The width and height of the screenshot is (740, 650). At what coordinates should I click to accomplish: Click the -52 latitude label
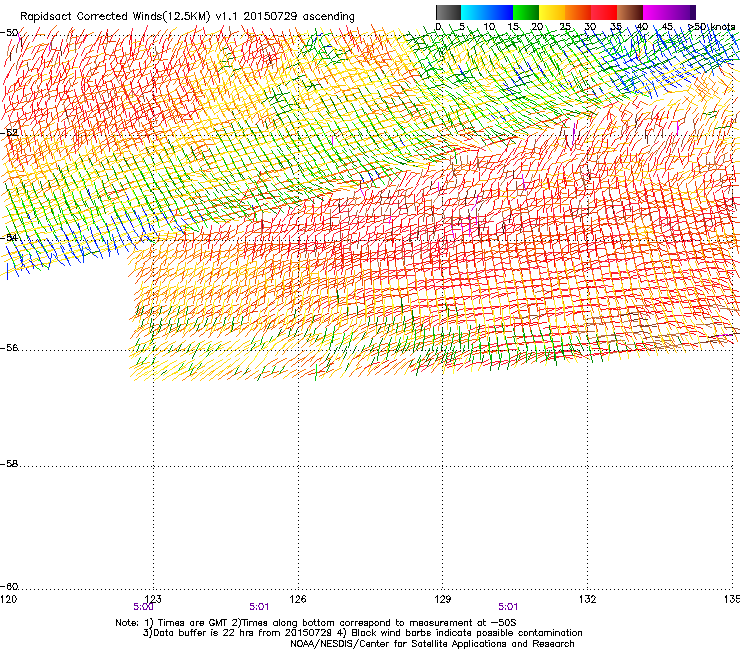pyautogui.click(x=9, y=133)
